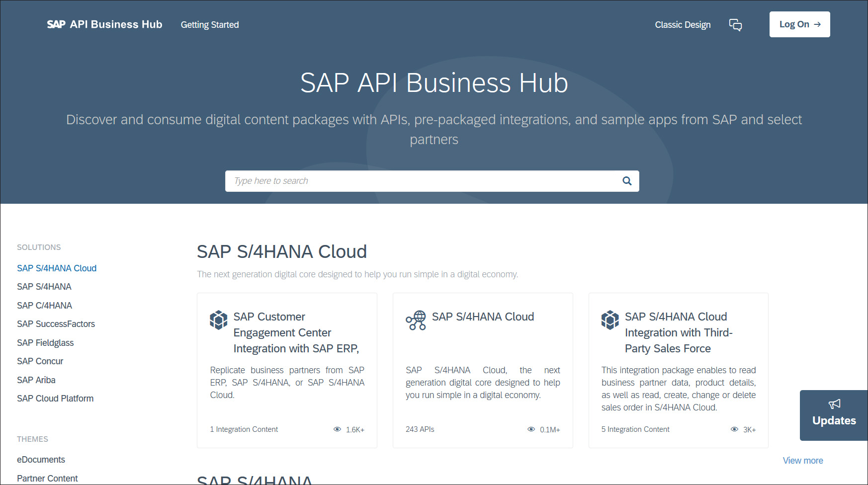Select SAP C/4HANA in sidebar
Viewport: 868px width, 485px height.
tap(44, 306)
